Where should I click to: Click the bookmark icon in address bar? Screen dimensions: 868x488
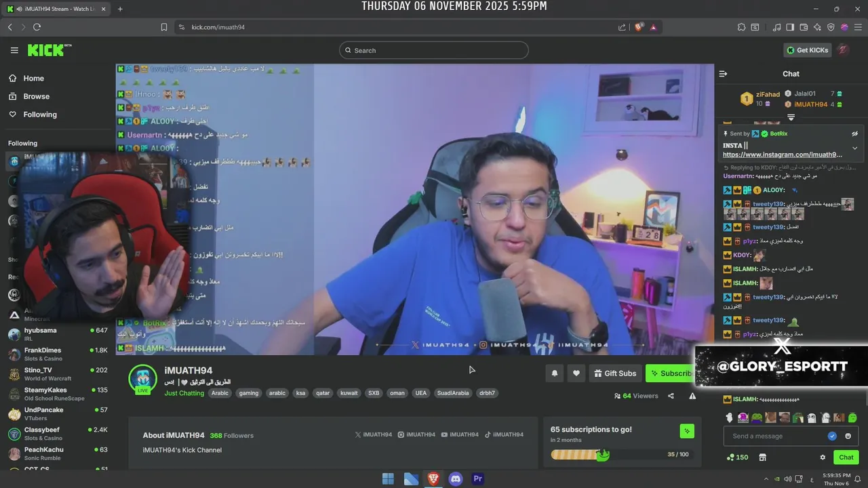point(163,27)
